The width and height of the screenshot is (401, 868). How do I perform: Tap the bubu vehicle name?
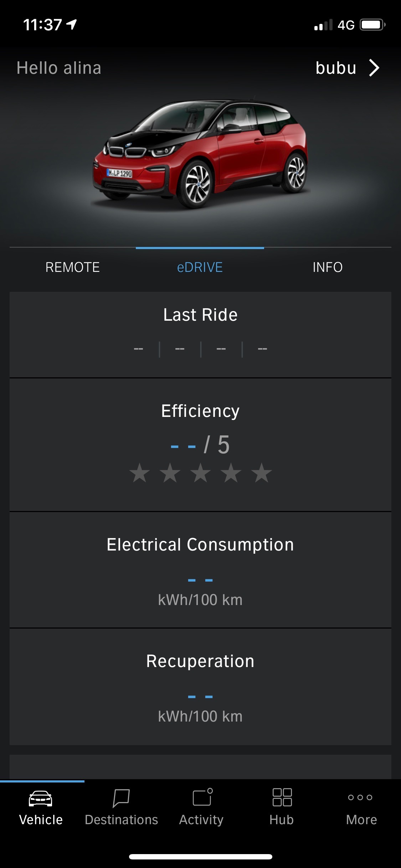point(336,68)
